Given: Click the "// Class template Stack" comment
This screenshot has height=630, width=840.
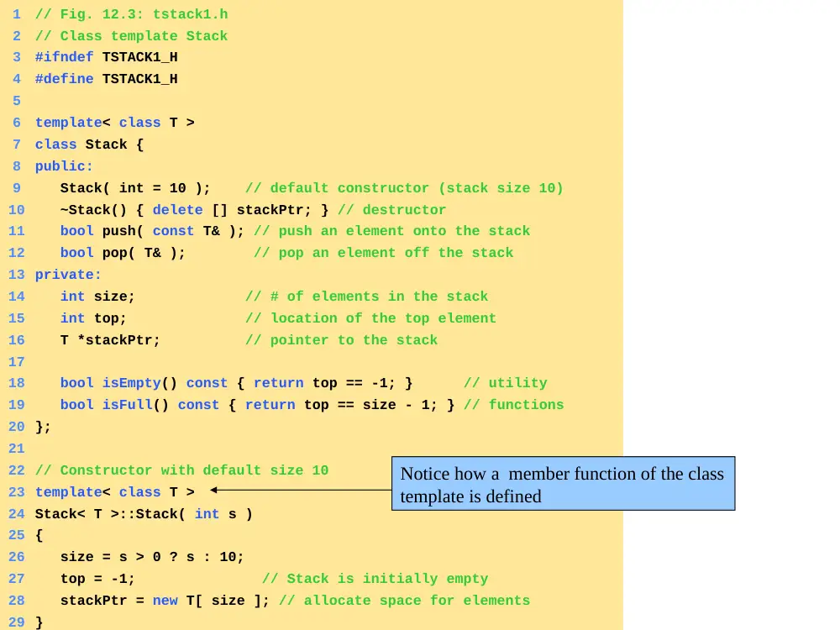Looking at the screenshot, I should click(131, 36).
